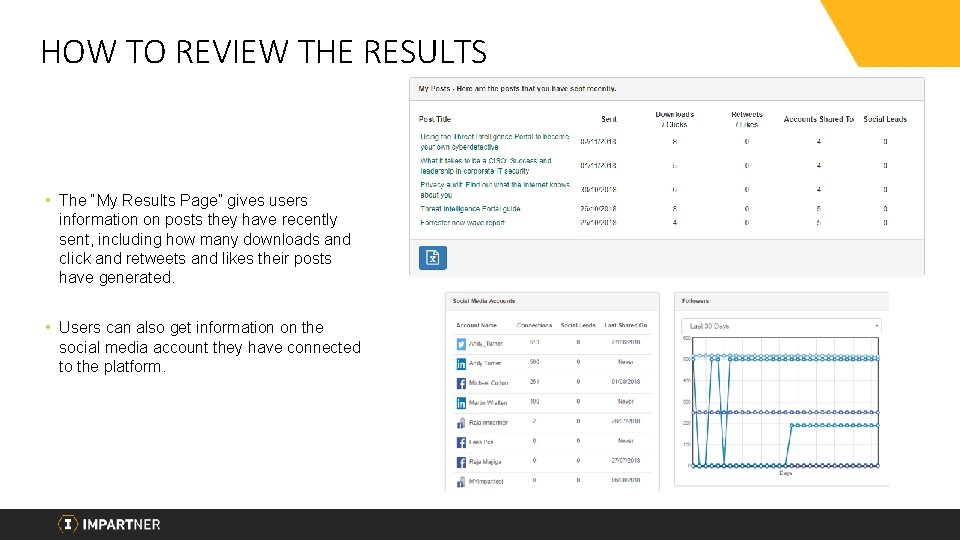Open the 'Last 30 Days' followers dropdown
Screen dimensions: 960x540
point(781,326)
